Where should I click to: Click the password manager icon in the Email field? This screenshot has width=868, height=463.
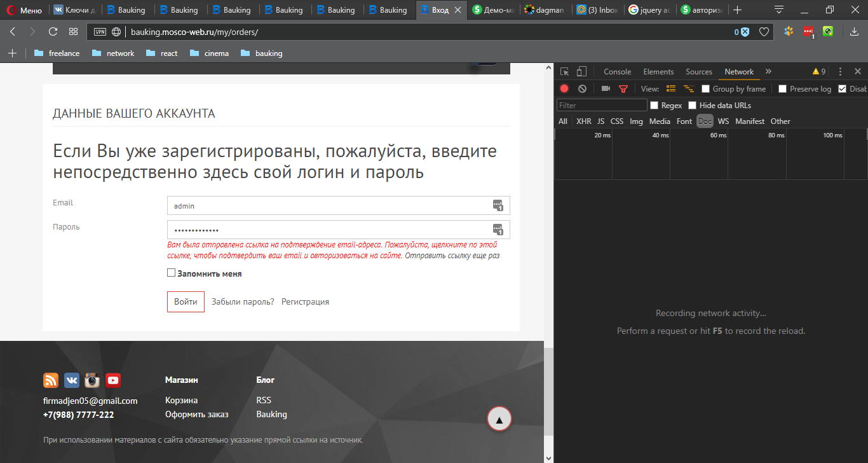(x=498, y=205)
